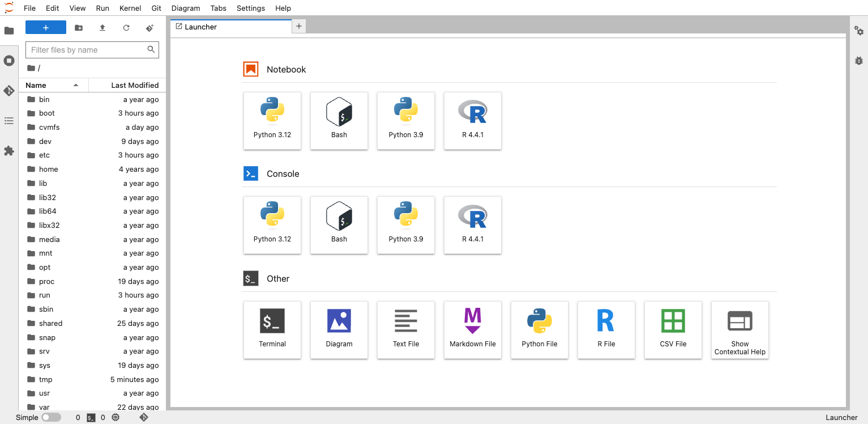Click the Upload Files icon
Image resolution: width=868 pixels, height=424 pixels.
(102, 28)
